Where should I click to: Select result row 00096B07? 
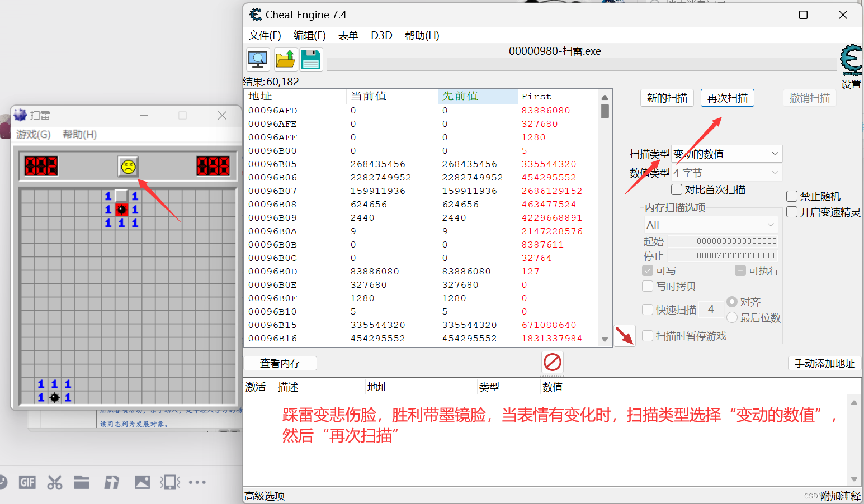[421, 191]
